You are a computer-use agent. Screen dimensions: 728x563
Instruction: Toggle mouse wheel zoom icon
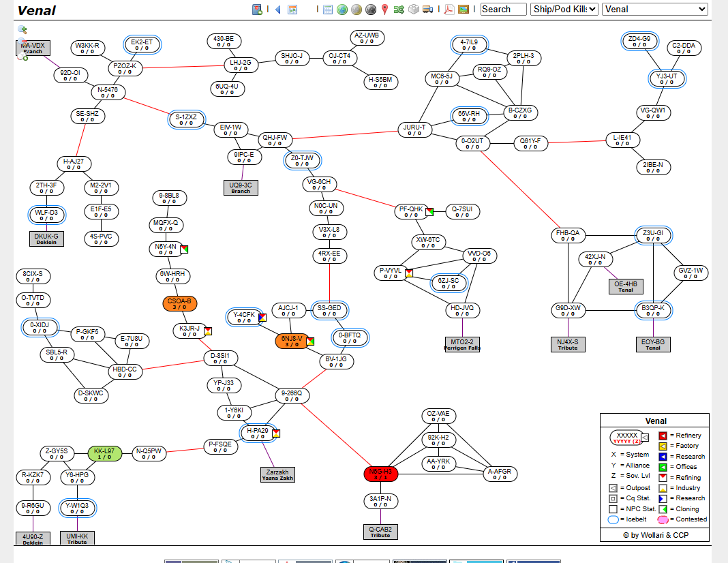[x=22, y=56]
